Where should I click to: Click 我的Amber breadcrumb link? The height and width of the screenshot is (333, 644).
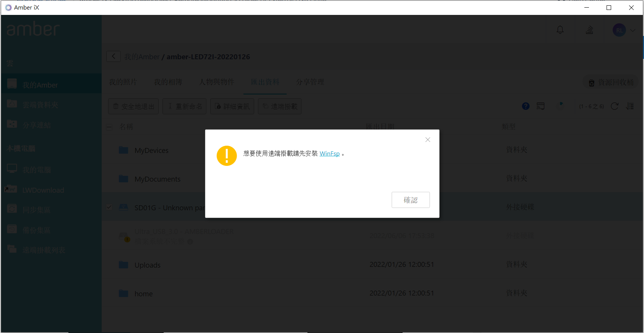[x=142, y=57]
